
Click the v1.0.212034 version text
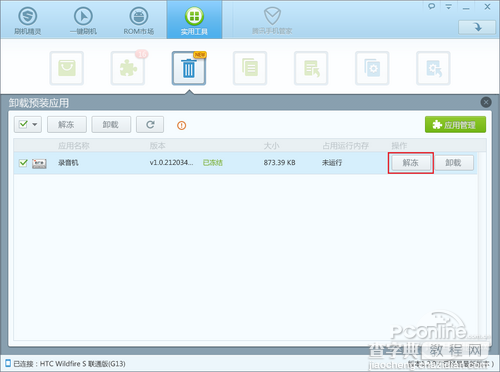[171, 163]
